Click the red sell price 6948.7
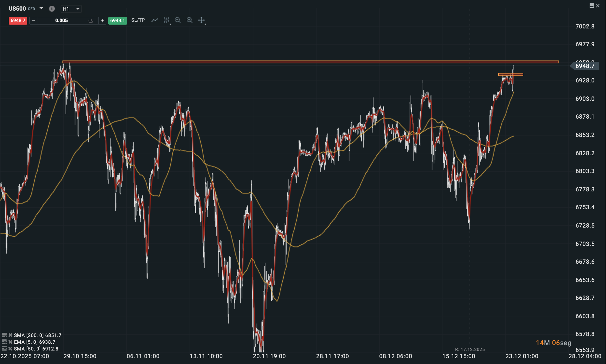This screenshot has width=606, height=364. point(18,20)
